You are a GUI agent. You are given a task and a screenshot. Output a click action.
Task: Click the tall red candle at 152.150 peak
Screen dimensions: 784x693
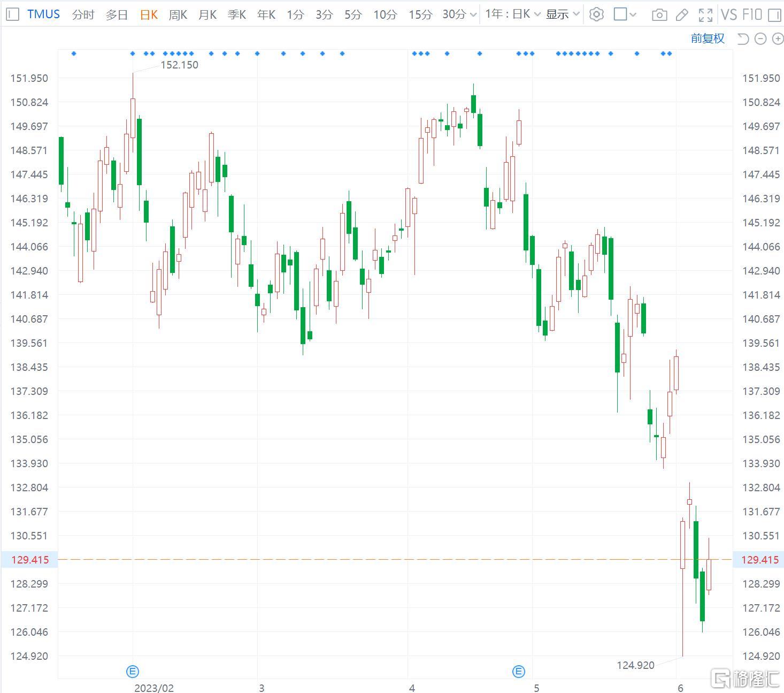tap(133, 118)
